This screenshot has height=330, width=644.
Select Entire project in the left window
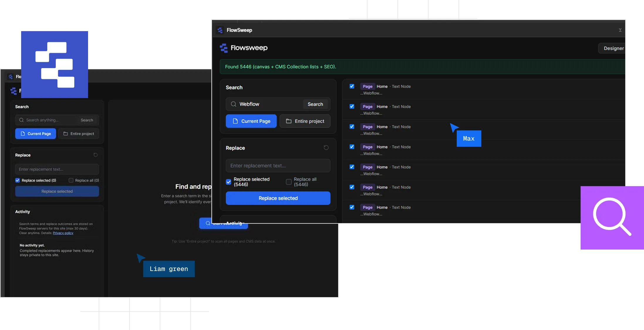pos(79,134)
